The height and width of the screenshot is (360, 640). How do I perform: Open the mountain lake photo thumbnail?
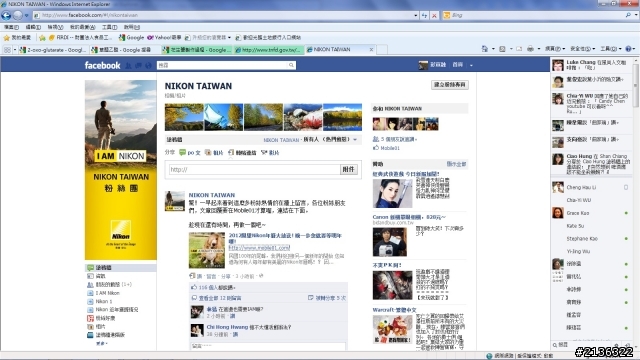(x=342, y=117)
